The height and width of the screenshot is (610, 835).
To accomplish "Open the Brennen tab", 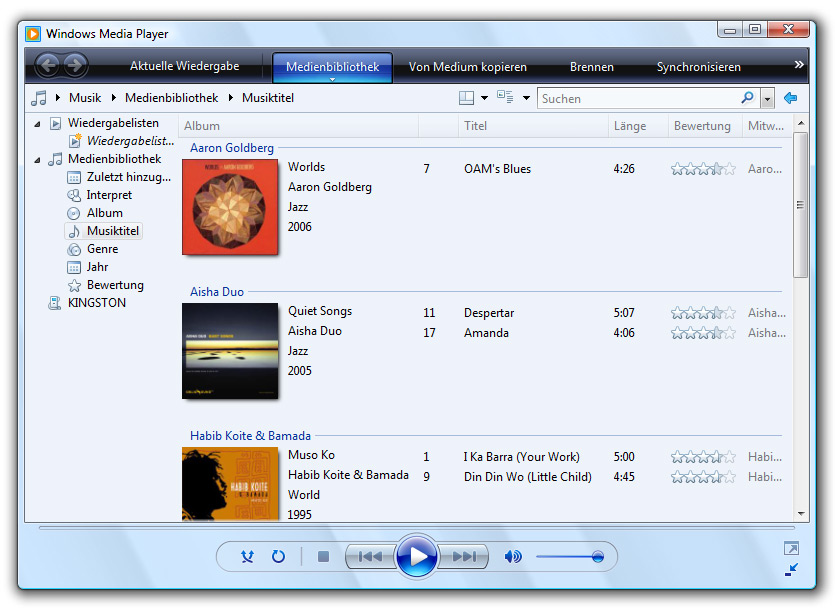I will coord(592,67).
